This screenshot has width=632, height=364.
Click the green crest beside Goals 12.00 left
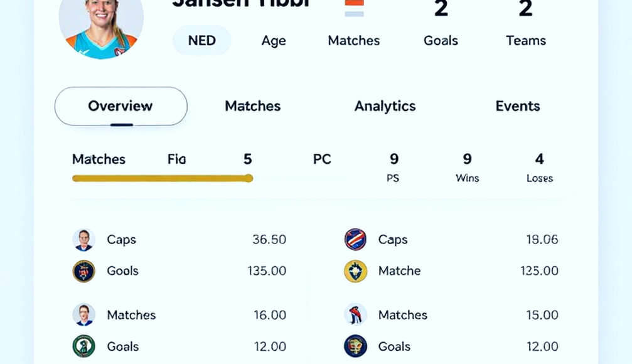pos(84,346)
